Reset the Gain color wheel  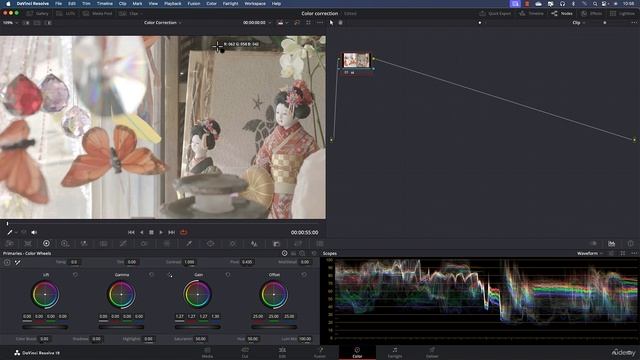click(228, 275)
